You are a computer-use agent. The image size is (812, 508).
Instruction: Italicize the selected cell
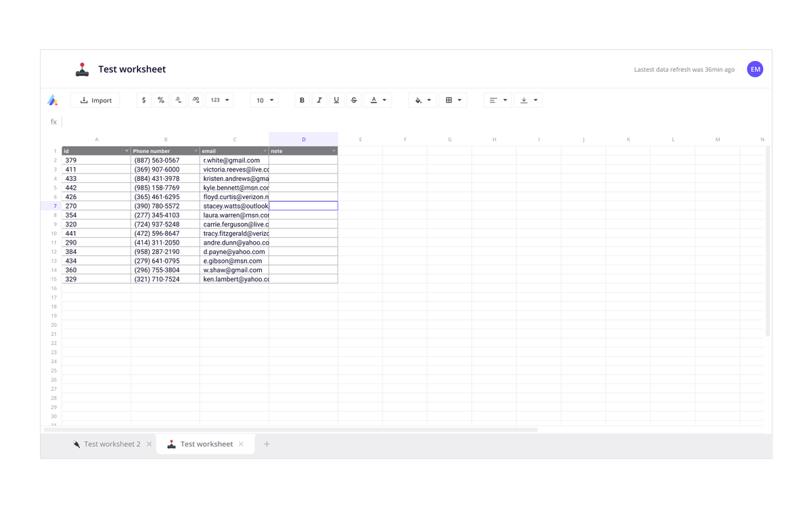click(x=319, y=100)
